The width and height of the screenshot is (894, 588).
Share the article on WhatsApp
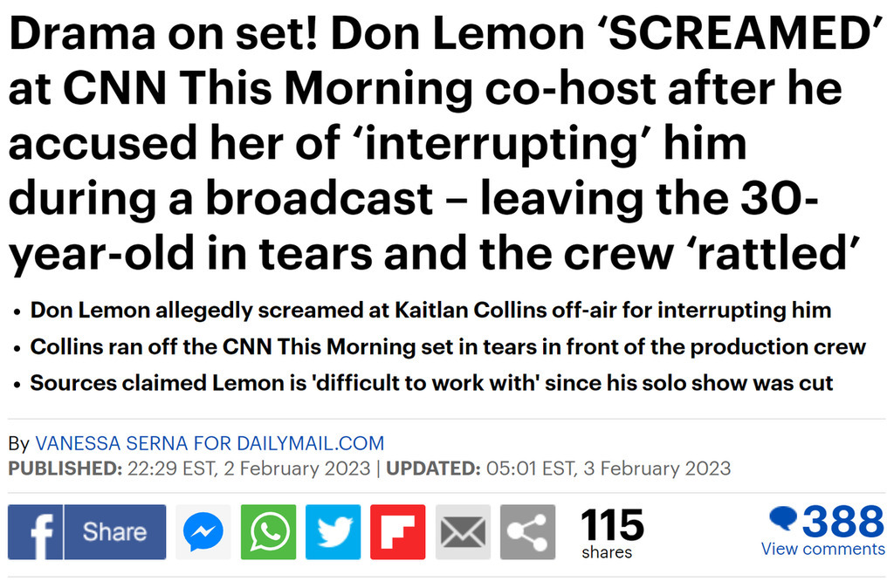click(x=268, y=532)
